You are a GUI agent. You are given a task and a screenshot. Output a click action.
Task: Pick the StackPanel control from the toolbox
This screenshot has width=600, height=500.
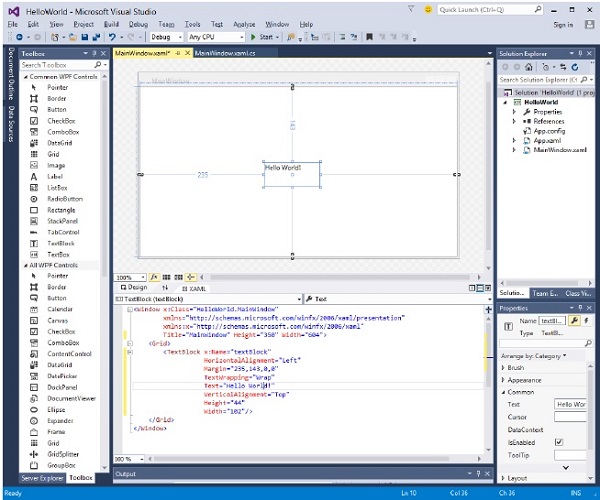[60, 220]
